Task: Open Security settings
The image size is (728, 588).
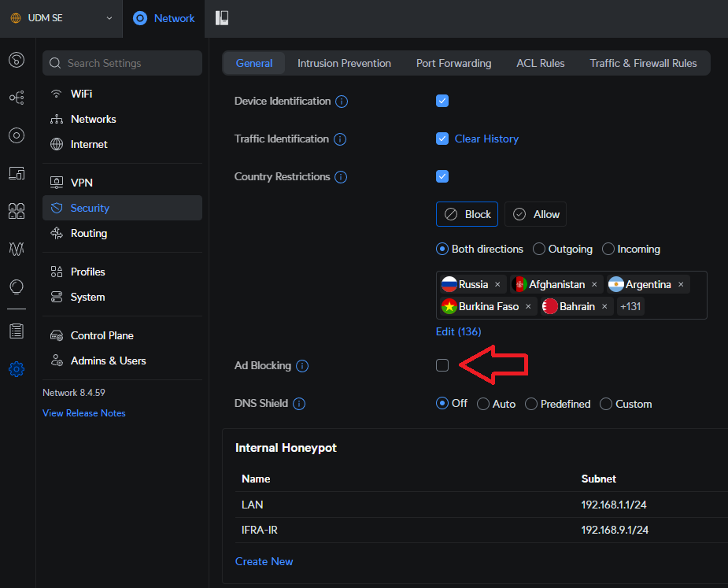Action: coord(122,208)
